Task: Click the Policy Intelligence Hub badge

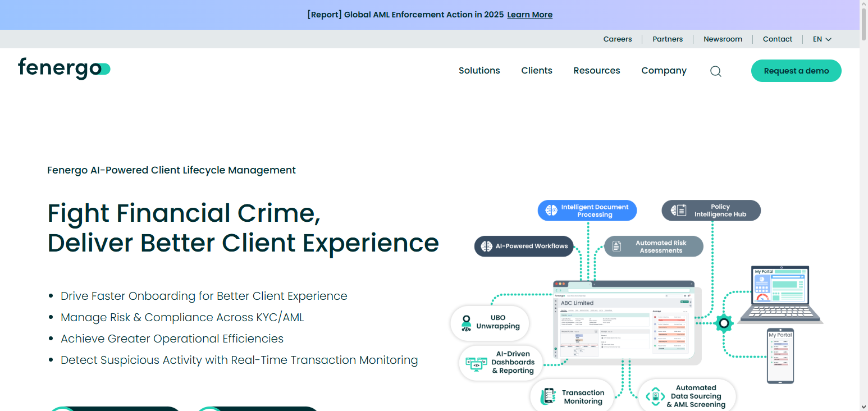Action: pyautogui.click(x=711, y=211)
